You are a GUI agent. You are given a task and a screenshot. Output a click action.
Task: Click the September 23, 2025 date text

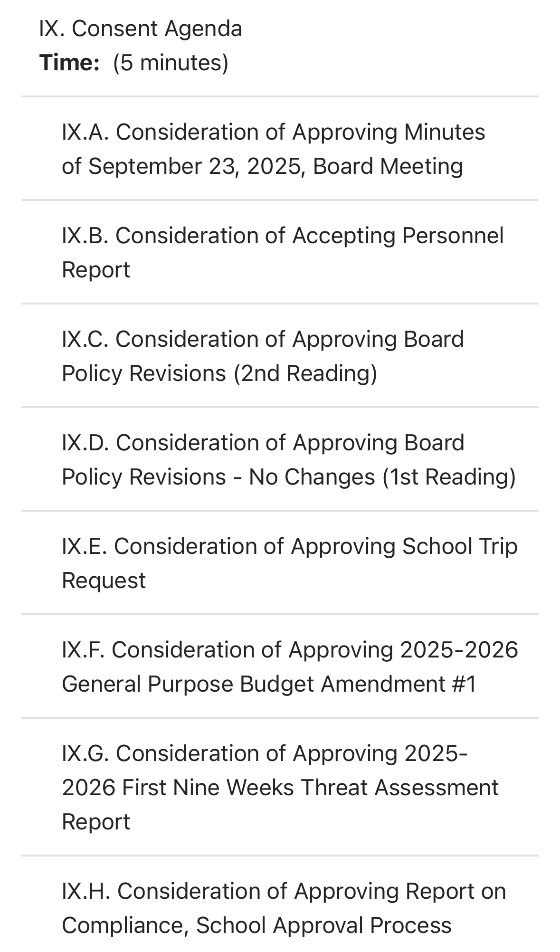click(196, 166)
